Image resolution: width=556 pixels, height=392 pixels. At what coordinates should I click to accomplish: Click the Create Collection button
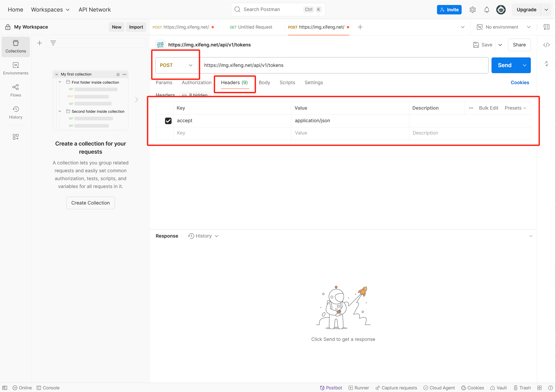pos(90,203)
